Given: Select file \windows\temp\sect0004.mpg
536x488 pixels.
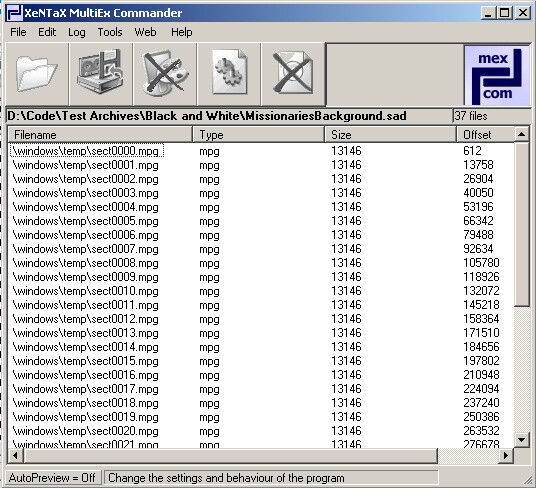Looking at the screenshot, I should [86, 207].
